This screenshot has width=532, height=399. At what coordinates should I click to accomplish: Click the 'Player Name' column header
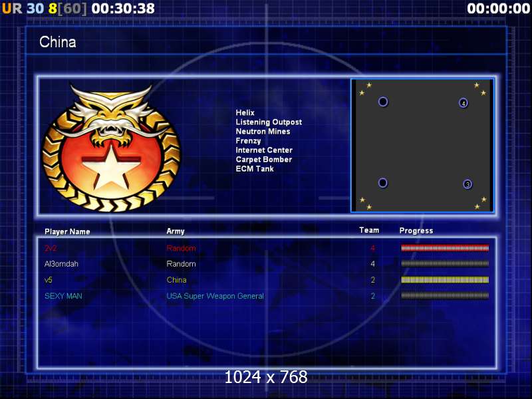[67, 231]
